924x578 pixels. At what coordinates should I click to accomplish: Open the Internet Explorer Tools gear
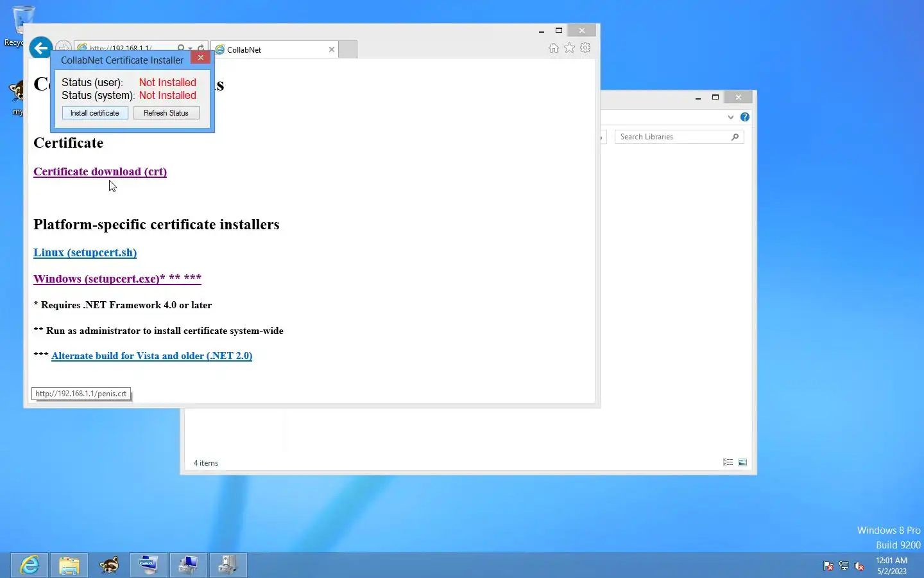click(x=585, y=48)
